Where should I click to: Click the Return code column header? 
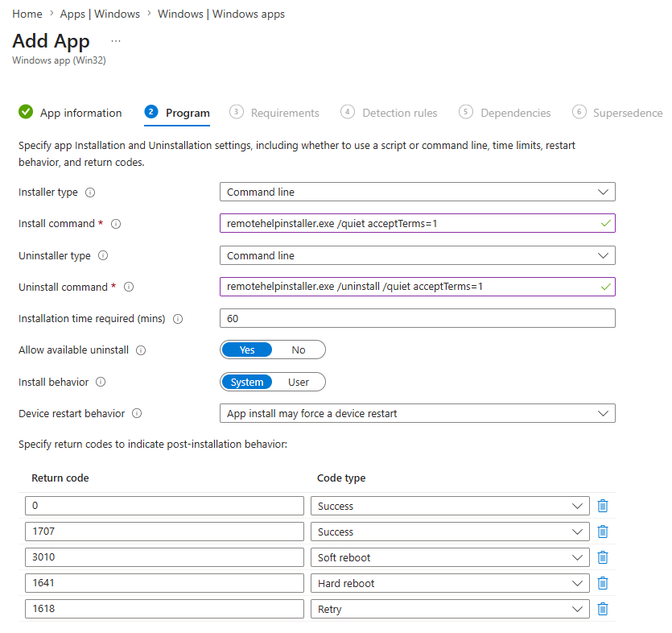60,478
